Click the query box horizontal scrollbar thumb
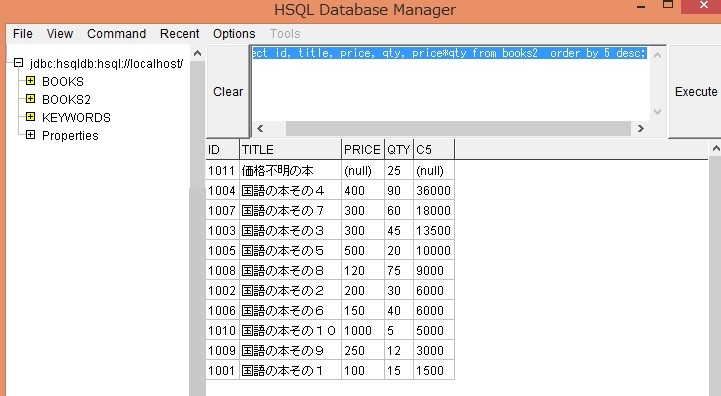The image size is (721, 396). (458, 128)
